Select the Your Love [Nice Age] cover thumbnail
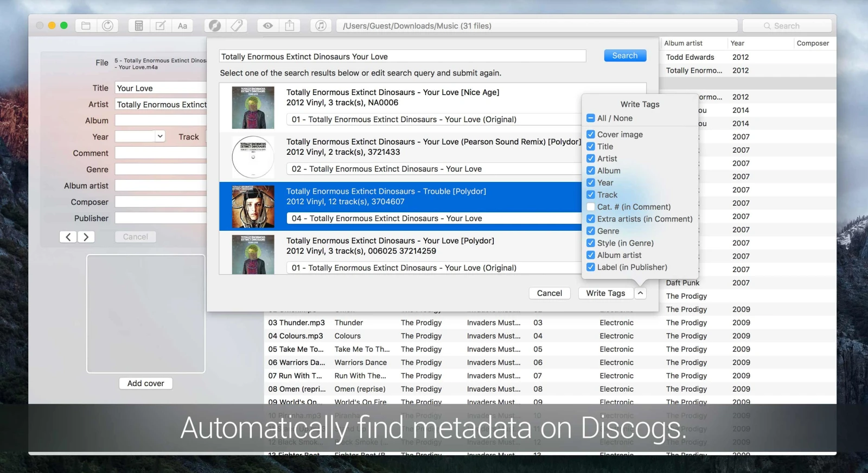 click(x=253, y=108)
